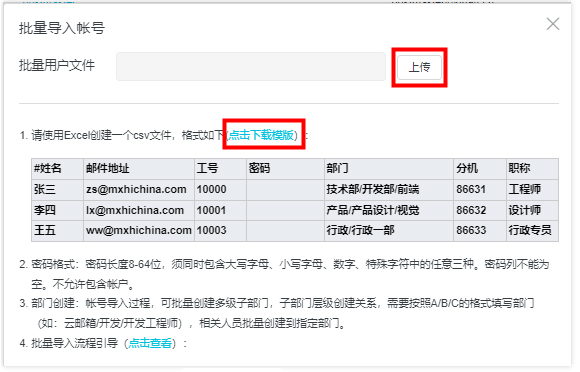The image size is (580, 372).
Task: Click the 设计师 title cell
Action: 532,210
